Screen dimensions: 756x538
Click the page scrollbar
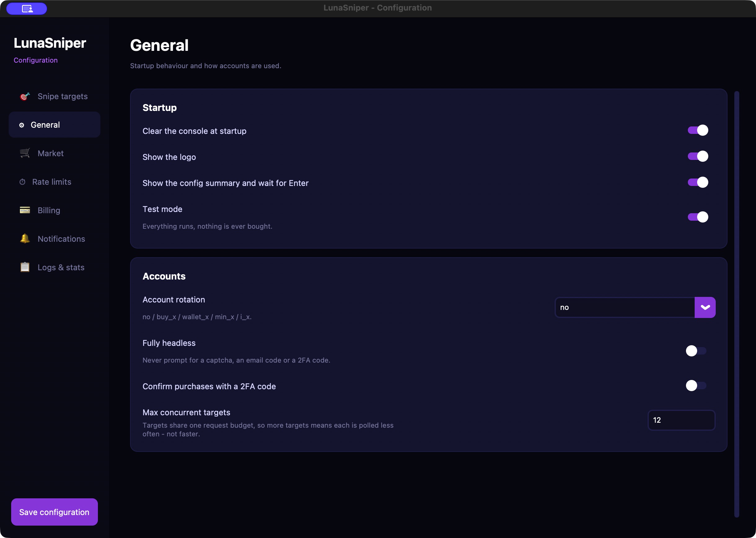[x=736, y=304]
